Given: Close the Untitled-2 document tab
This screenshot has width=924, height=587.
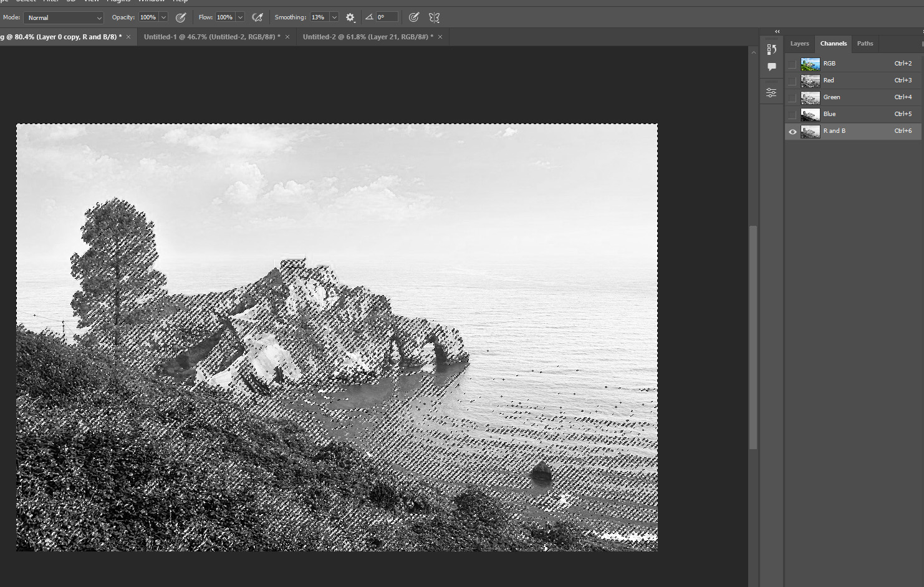Looking at the screenshot, I should pyautogui.click(x=440, y=37).
